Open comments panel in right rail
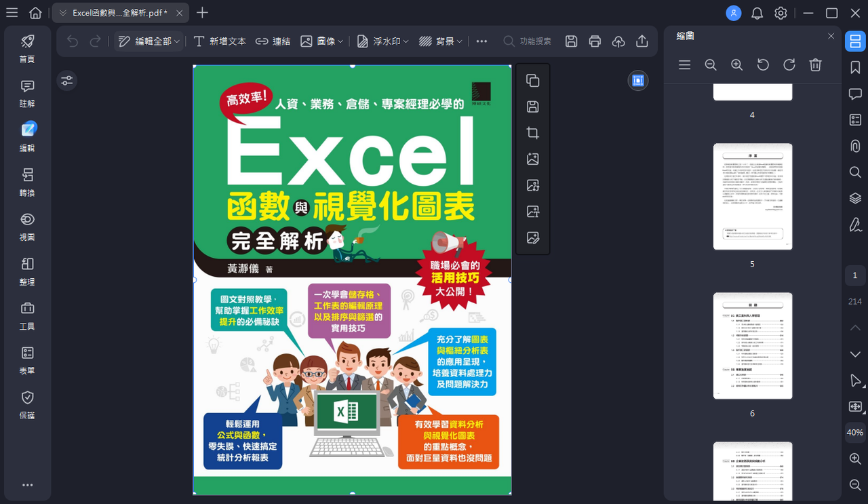Image resolution: width=868 pixels, height=504 pixels. tap(855, 94)
